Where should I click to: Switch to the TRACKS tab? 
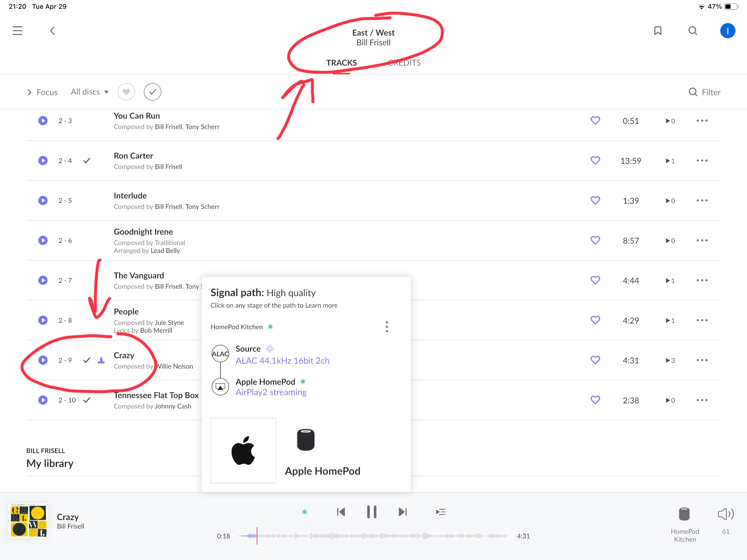(x=342, y=63)
